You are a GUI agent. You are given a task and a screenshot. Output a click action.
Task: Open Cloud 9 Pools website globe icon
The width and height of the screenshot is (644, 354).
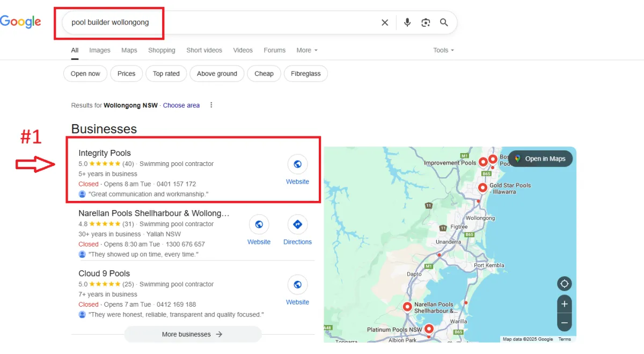[x=297, y=285]
